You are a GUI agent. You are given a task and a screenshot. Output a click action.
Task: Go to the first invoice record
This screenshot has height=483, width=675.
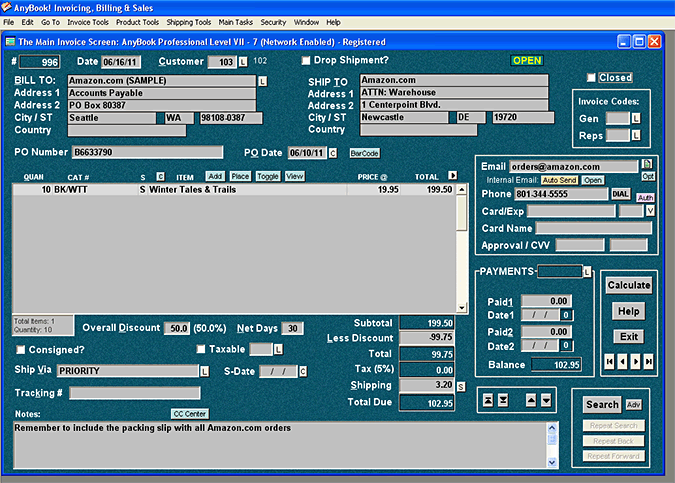click(x=610, y=361)
